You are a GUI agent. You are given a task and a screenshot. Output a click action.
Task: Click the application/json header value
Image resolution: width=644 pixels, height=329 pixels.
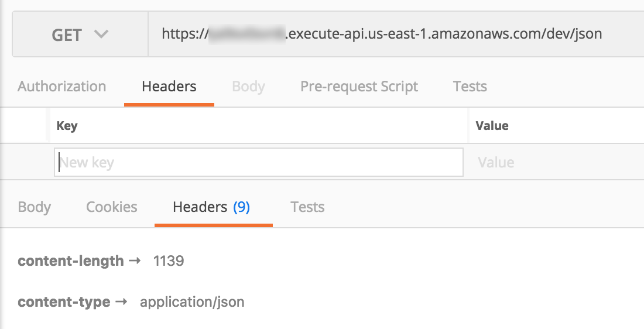tap(192, 303)
